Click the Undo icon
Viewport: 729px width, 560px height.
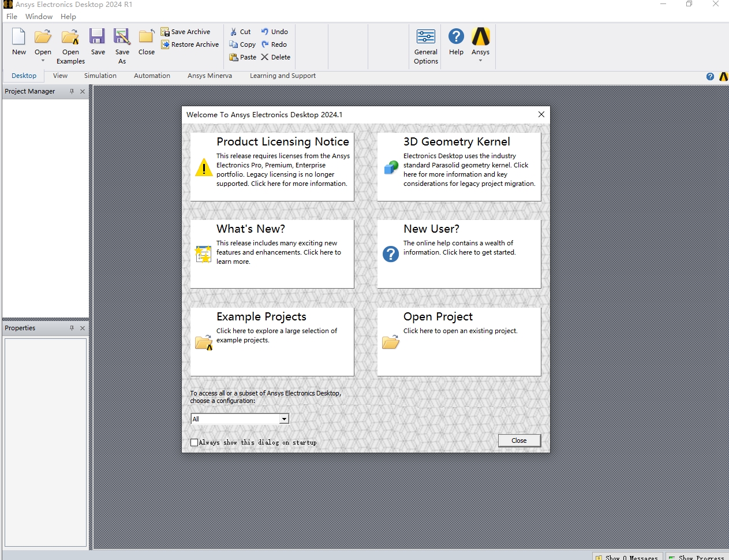click(x=265, y=32)
